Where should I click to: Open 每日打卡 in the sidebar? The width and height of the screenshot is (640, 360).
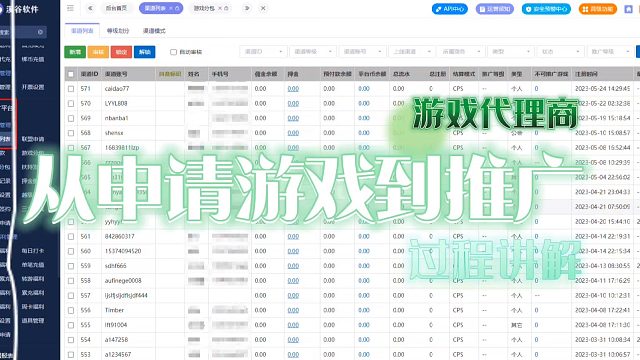[33, 251]
